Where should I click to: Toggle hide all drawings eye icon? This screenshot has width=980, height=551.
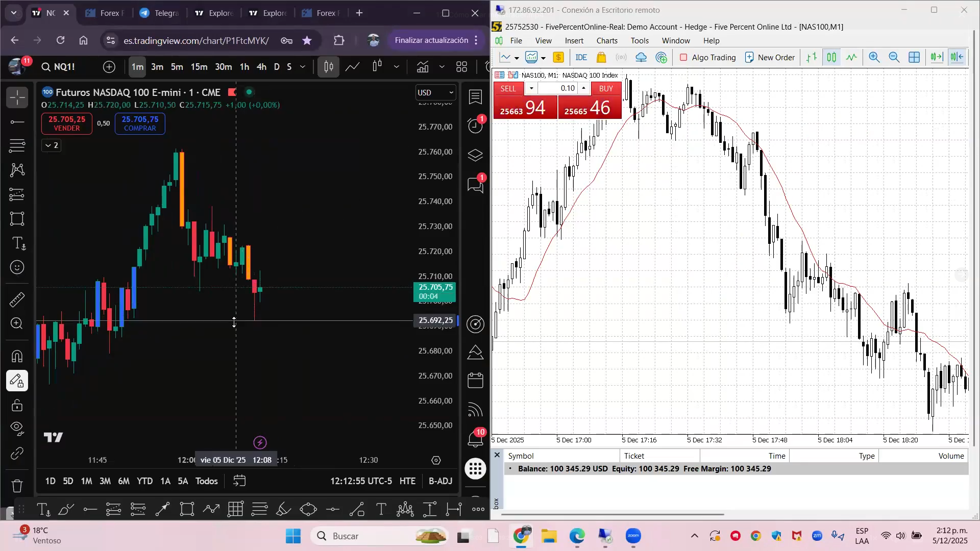point(17,428)
